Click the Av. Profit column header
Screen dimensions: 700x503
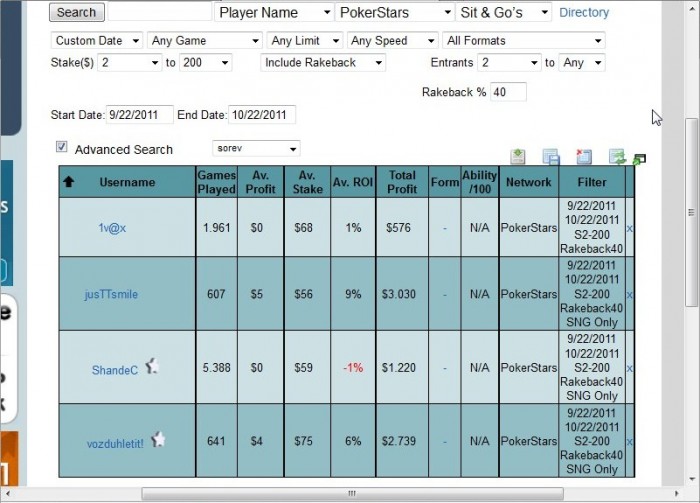261,182
